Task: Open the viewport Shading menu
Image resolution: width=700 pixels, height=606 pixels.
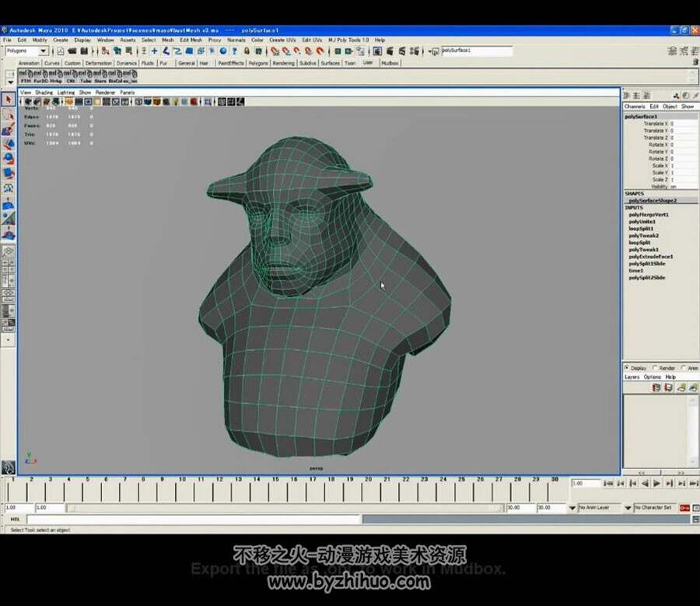Action: tap(44, 93)
